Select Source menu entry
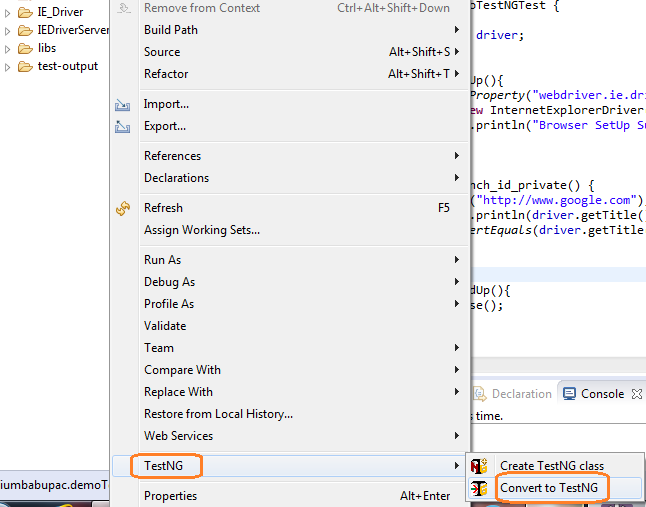Viewport: 646px width, 507px height. click(290, 52)
